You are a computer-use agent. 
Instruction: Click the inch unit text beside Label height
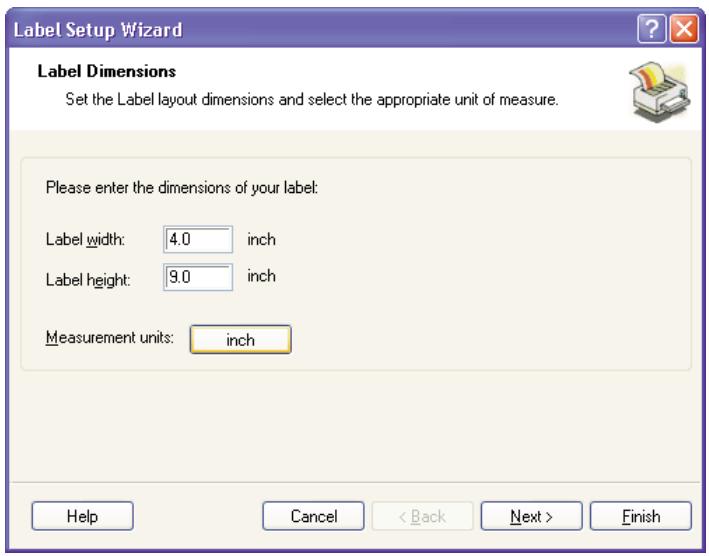[x=261, y=276]
